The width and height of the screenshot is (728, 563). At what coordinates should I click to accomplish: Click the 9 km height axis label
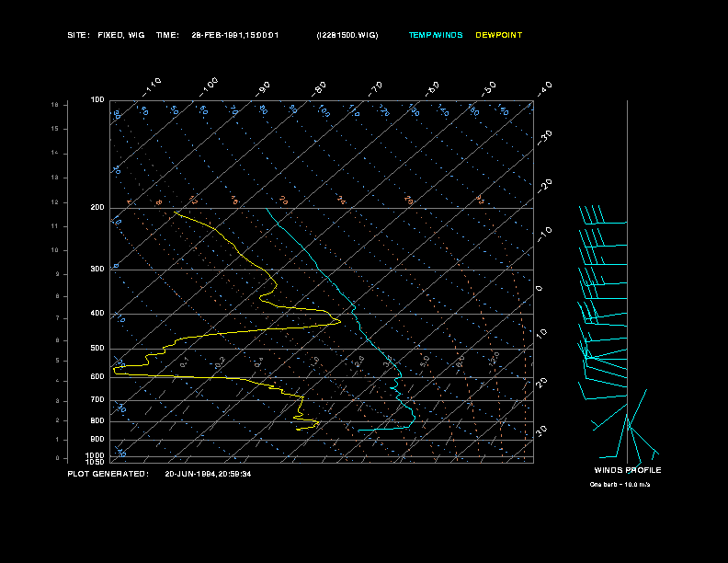[x=58, y=274]
